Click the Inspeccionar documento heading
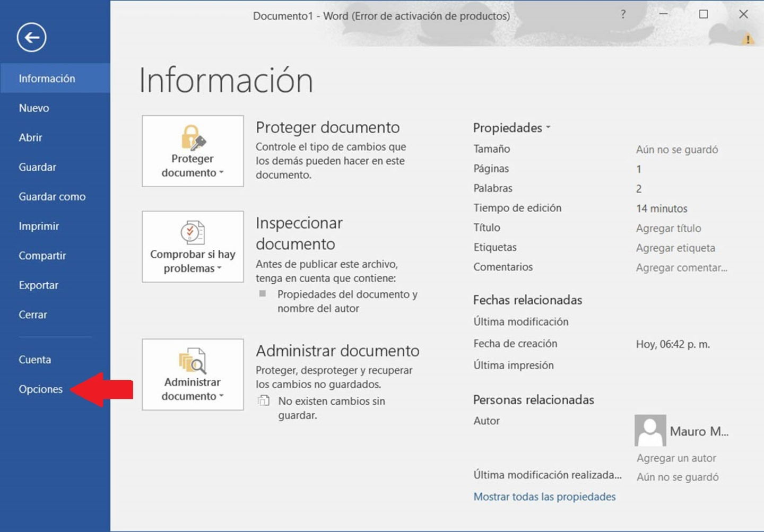Screen dimensions: 764x532 [299, 233]
